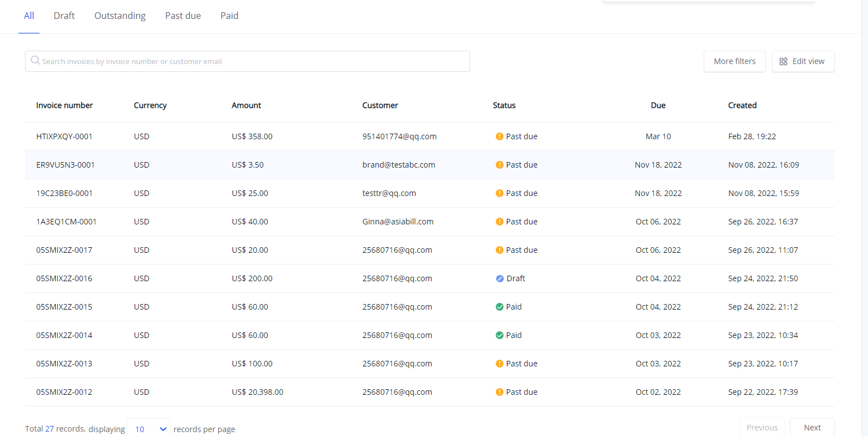Click the Edit view button
Viewport: 868px width, 436px height.
coord(803,61)
